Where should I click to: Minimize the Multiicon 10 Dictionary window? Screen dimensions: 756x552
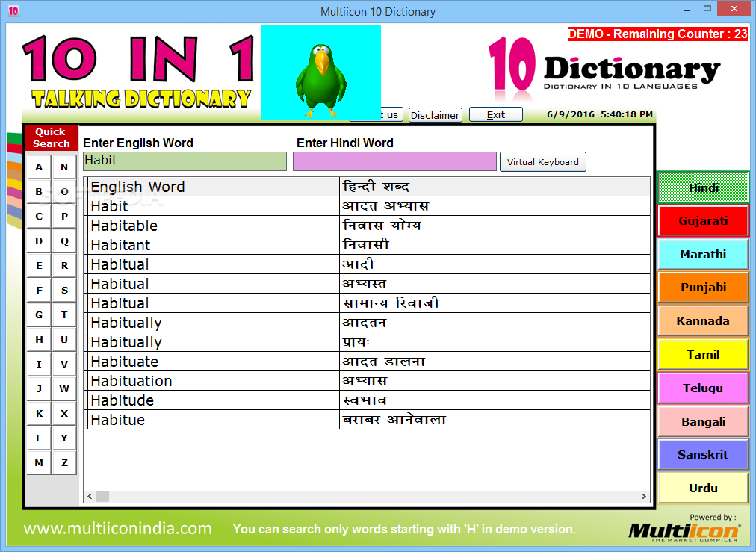(687, 9)
